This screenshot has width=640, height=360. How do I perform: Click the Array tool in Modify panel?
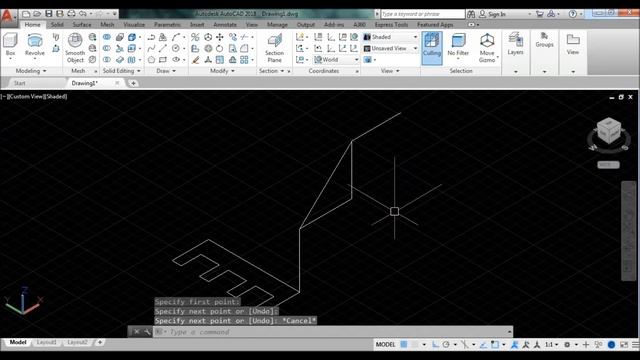click(244, 60)
